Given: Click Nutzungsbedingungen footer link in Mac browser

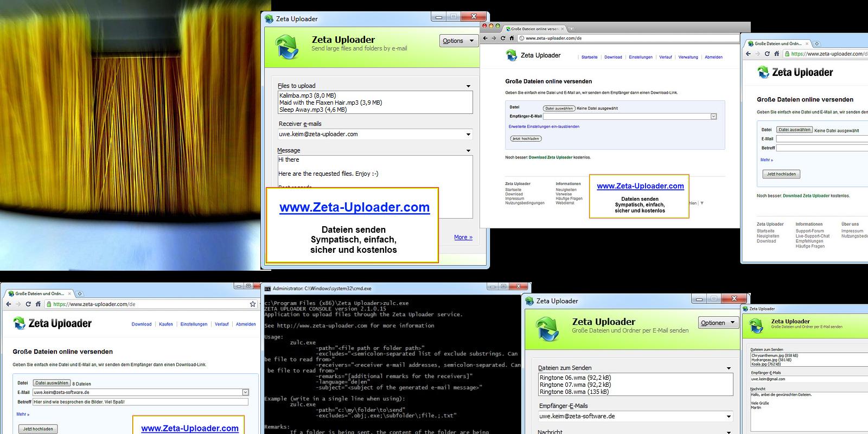Looking at the screenshot, I should (x=525, y=203).
